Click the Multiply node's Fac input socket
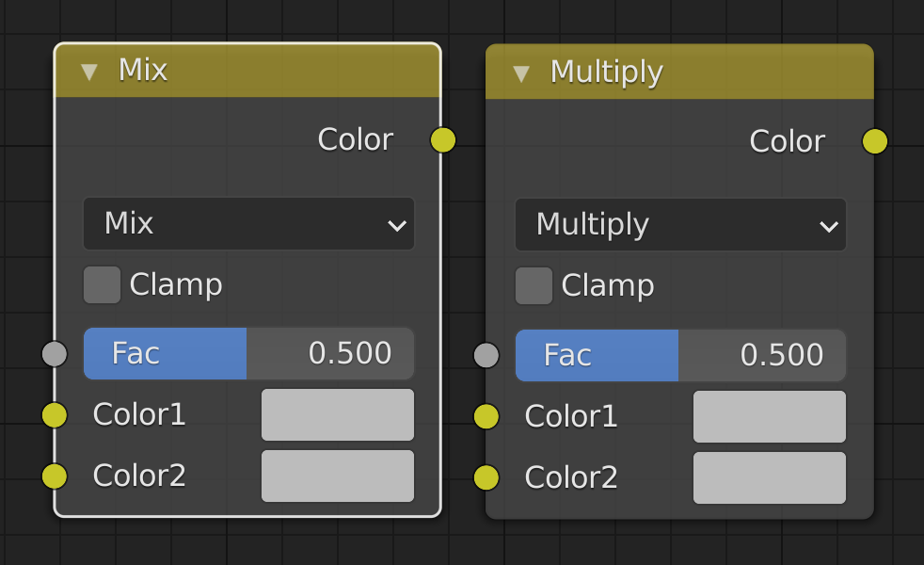Screen dimensions: 924x565 click(486, 356)
